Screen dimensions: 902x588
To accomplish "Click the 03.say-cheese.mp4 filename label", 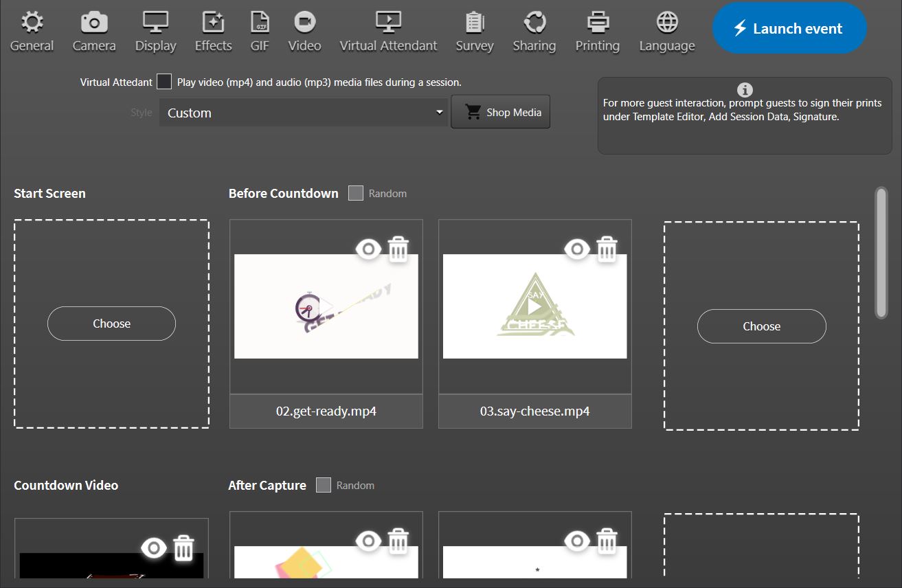I will click(x=534, y=411).
